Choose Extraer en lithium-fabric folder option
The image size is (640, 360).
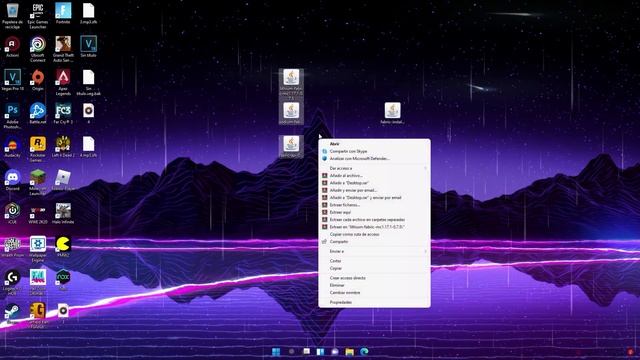coord(367,227)
